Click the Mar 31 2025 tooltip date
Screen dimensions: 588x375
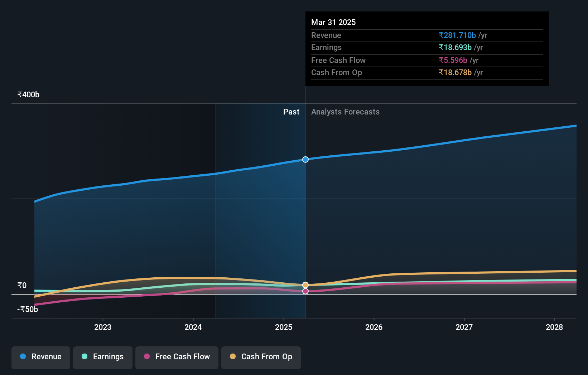click(x=333, y=22)
